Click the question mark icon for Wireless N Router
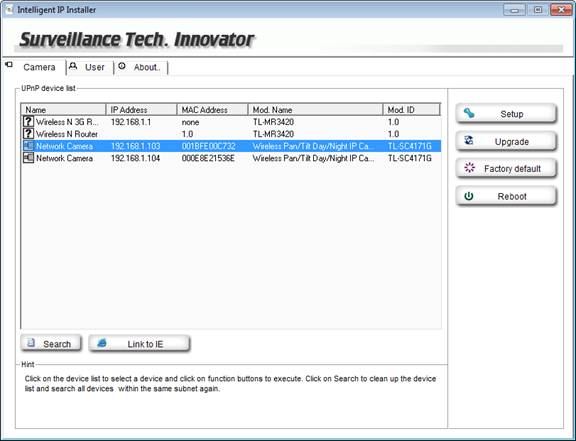This screenshot has width=576, height=441. (28, 134)
